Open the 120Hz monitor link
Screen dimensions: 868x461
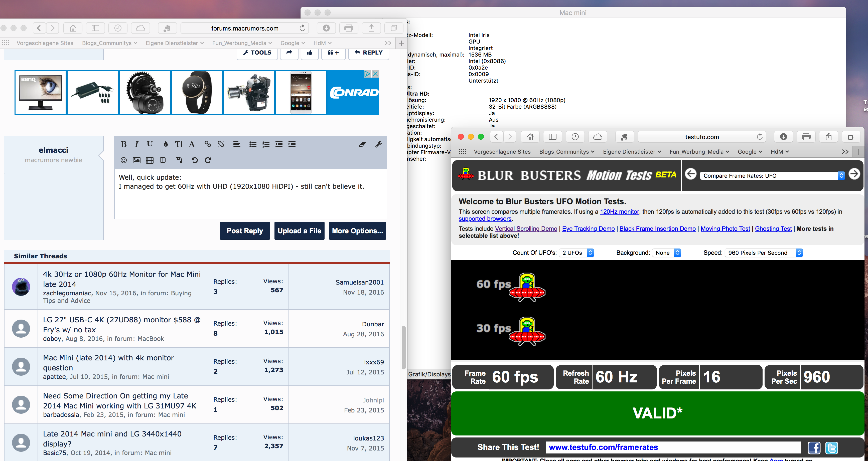[619, 212]
